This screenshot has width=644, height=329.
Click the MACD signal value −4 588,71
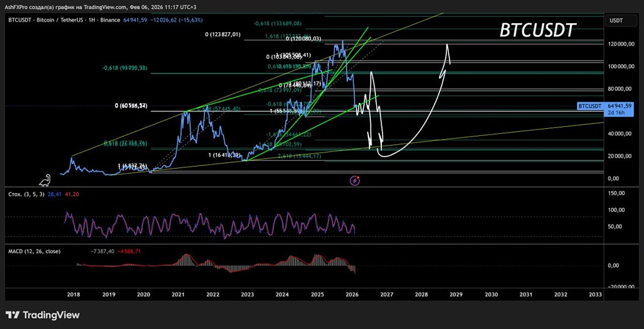coord(129,251)
